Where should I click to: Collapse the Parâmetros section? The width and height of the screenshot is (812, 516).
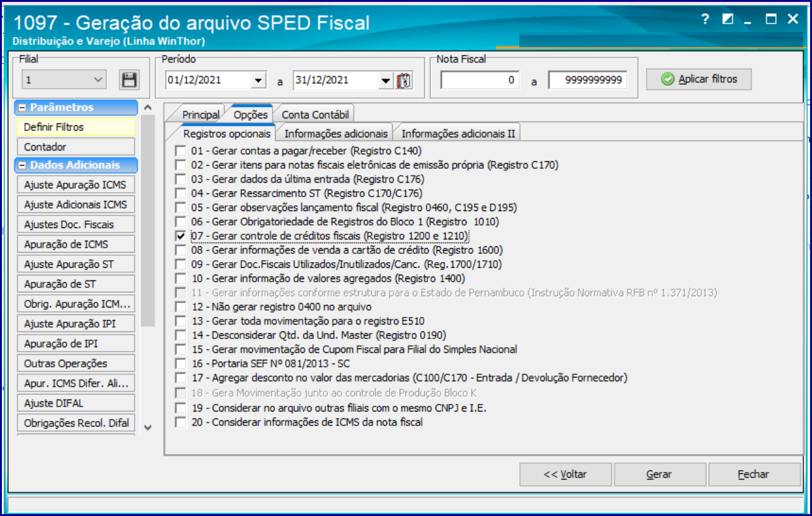coord(23,108)
